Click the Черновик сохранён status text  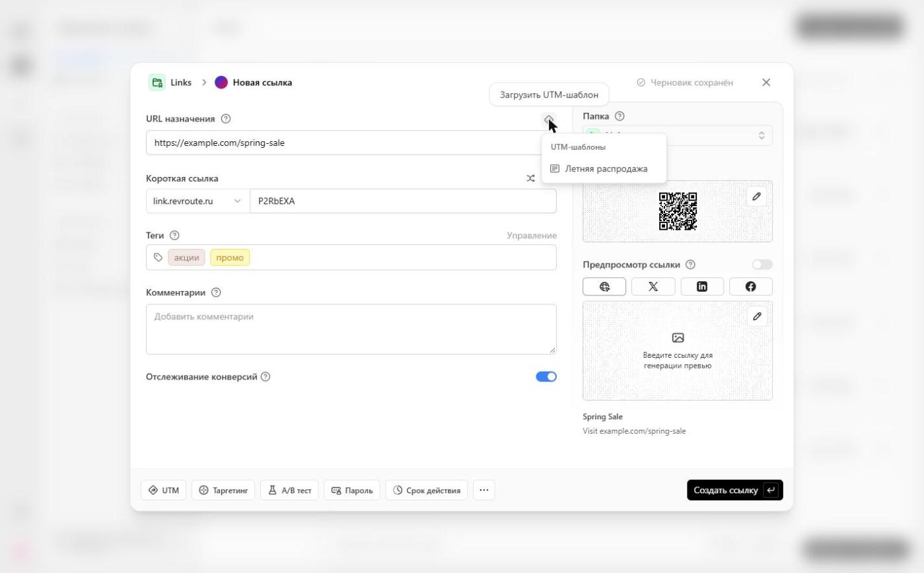[692, 83]
